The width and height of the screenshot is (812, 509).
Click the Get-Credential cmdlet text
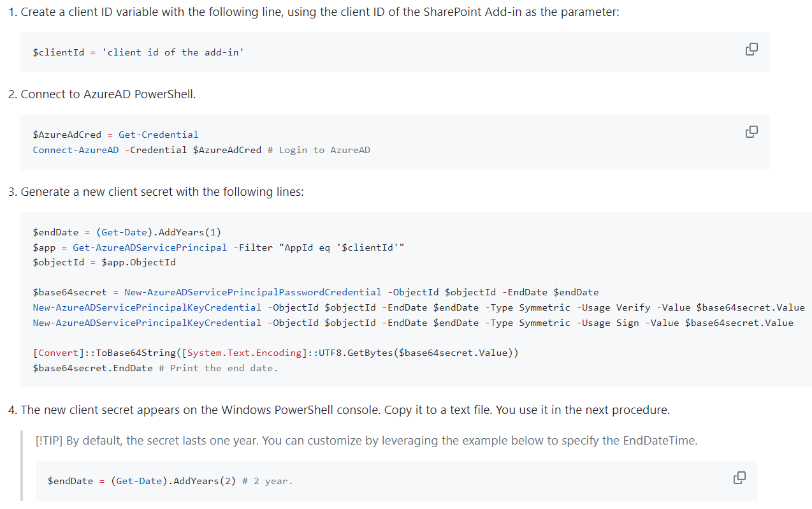[157, 134]
